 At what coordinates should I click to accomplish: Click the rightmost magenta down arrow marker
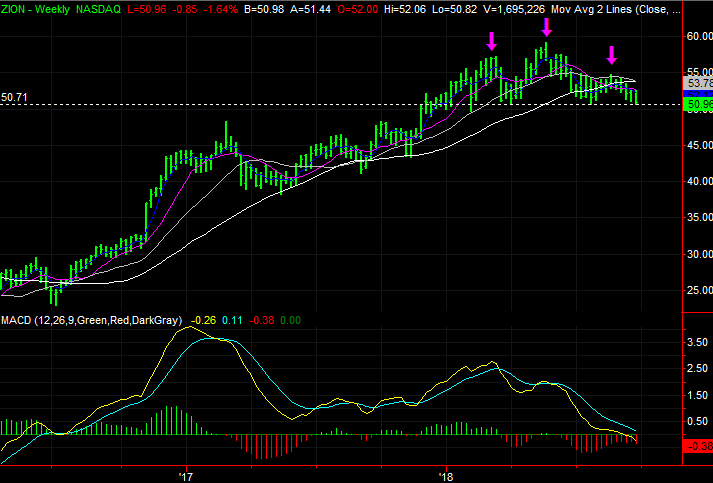612,54
